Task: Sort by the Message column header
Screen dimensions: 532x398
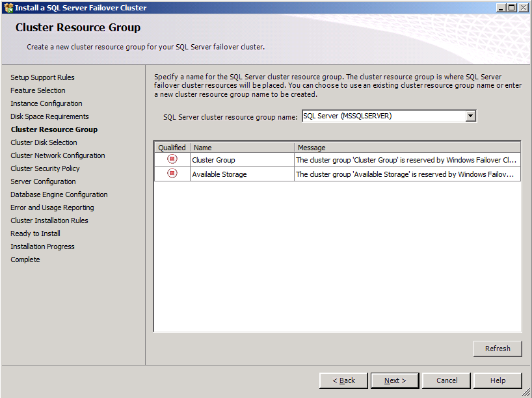Action: pos(407,148)
